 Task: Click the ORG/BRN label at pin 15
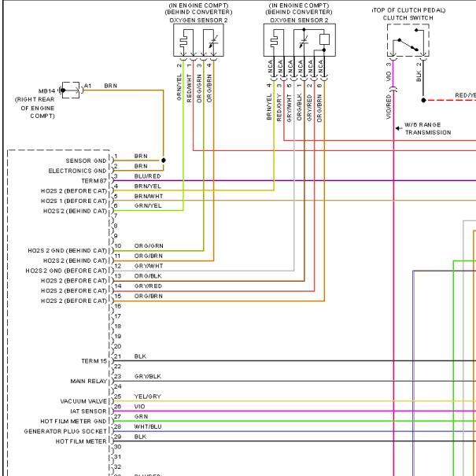(x=149, y=296)
